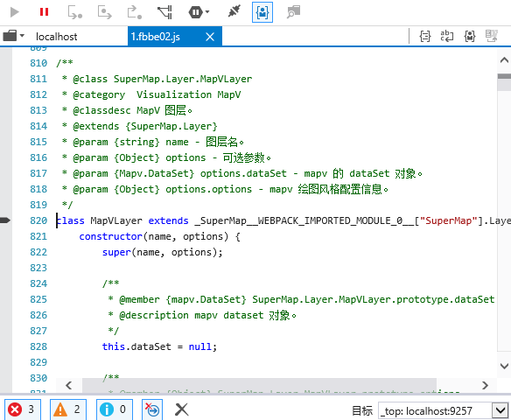Select the localhost tab
The width and height of the screenshot is (511, 420).
(x=56, y=37)
